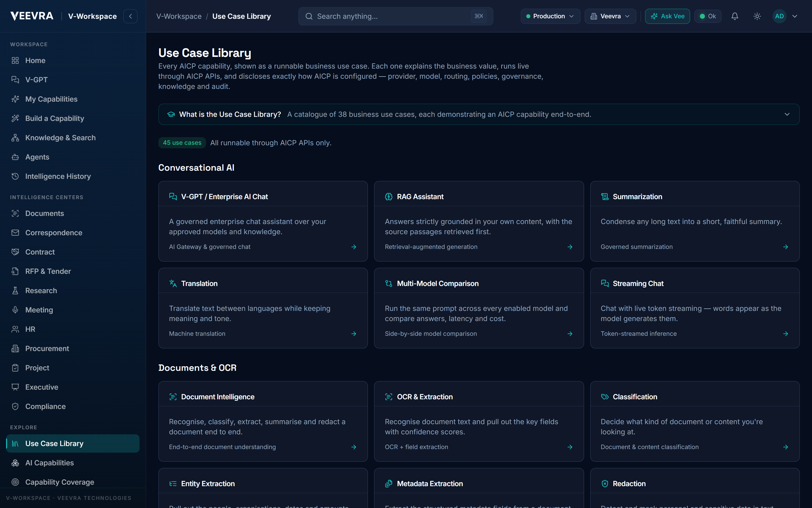Open the Document Intelligence card arrow

(x=354, y=447)
